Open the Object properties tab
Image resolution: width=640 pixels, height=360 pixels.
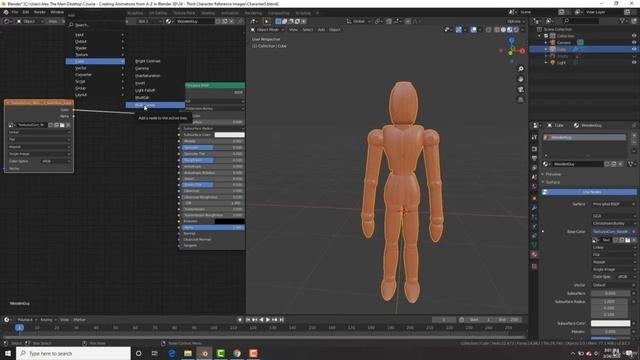[x=534, y=198]
